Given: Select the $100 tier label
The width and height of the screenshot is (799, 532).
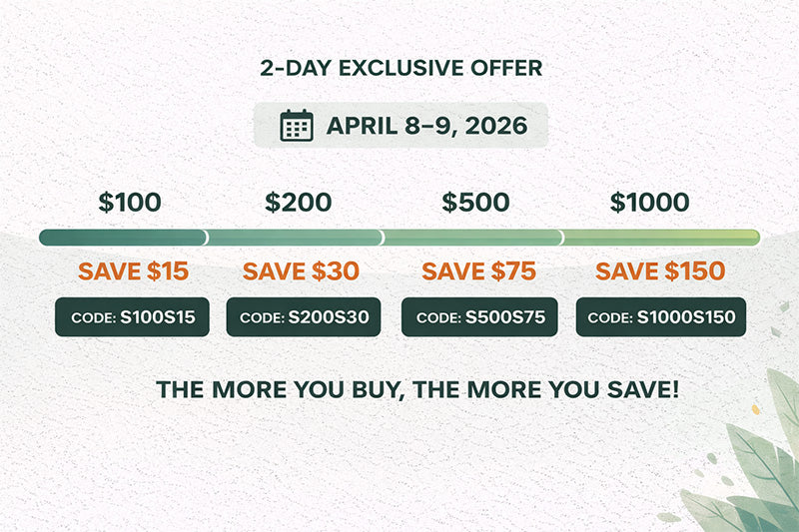Looking at the screenshot, I should coord(130,203).
